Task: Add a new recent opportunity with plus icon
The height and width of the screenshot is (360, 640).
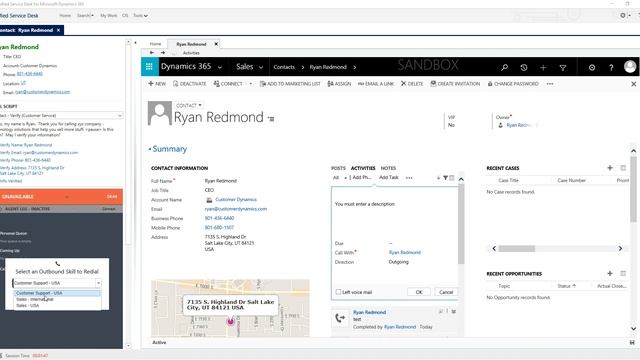Action: point(610,273)
